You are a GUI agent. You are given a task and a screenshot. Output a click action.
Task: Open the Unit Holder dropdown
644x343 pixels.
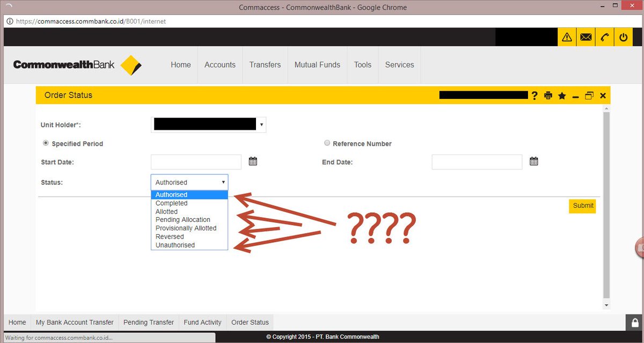209,124
